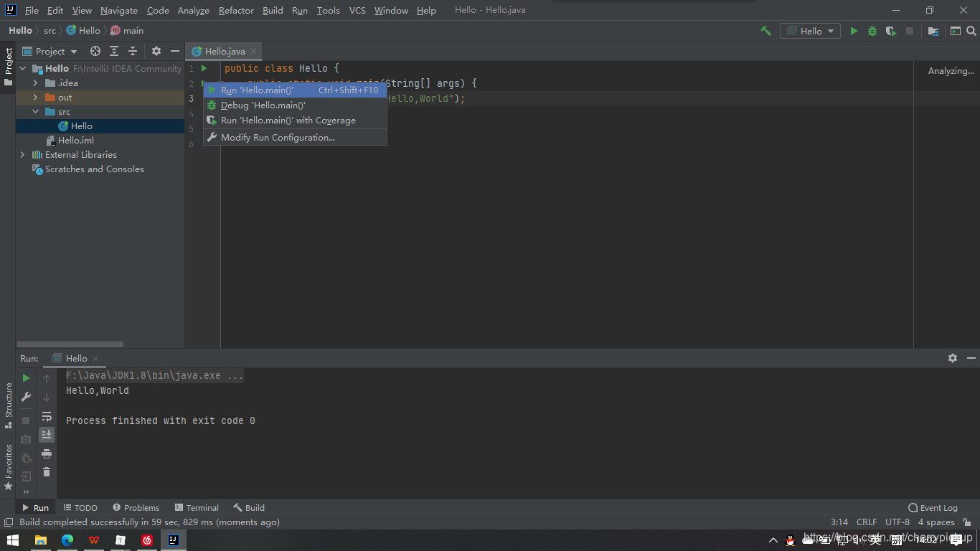The width and height of the screenshot is (980, 551).
Task: Clear console with trash can icon
Action: pyautogui.click(x=47, y=471)
